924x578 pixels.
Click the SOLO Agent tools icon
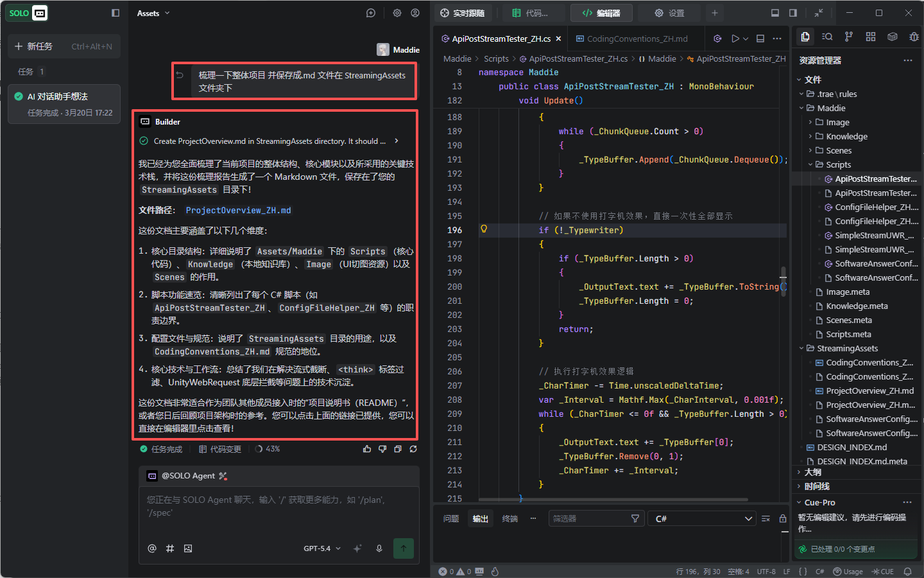click(x=223, y=476)
